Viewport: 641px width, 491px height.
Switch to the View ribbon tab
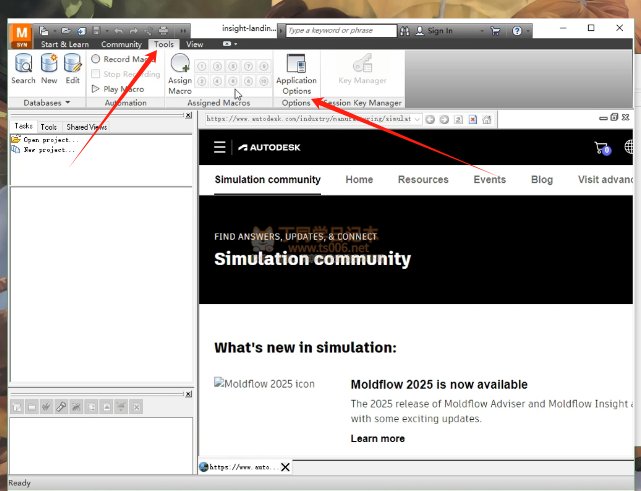[194, 44]
